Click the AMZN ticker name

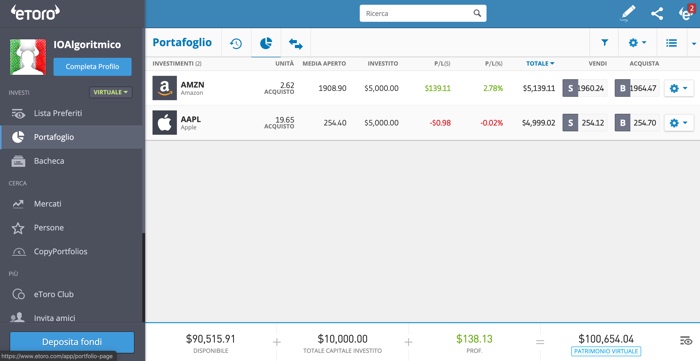(192, 85)
